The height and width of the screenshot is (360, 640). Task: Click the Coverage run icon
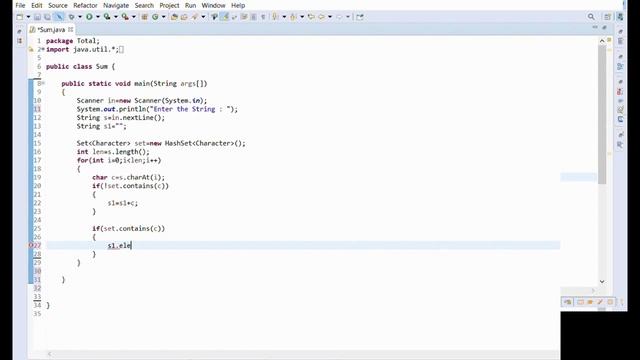[107, 17]
